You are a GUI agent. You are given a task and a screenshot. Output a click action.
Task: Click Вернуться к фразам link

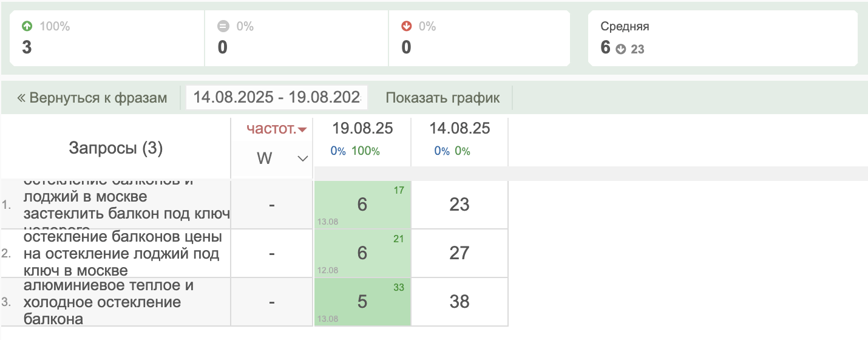point(92,98)
